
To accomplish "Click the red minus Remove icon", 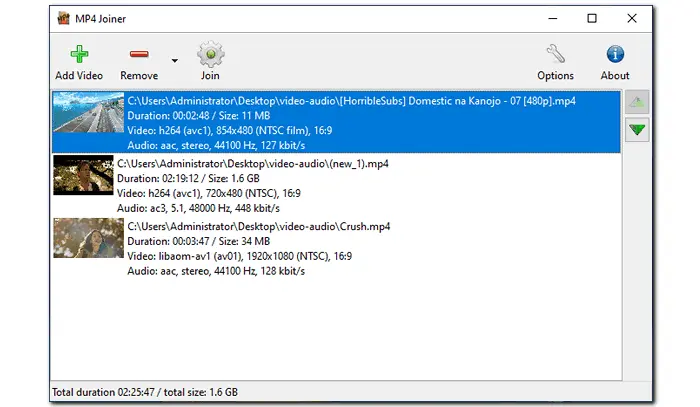I will point(139,54).
